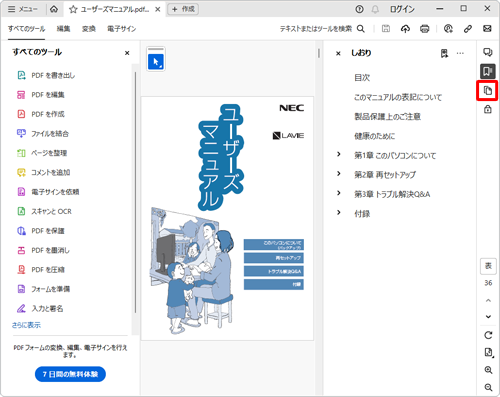Select PDF を墨消し tool
The image size is (500, 397).
pyautogui.click(x=43, y=250)
